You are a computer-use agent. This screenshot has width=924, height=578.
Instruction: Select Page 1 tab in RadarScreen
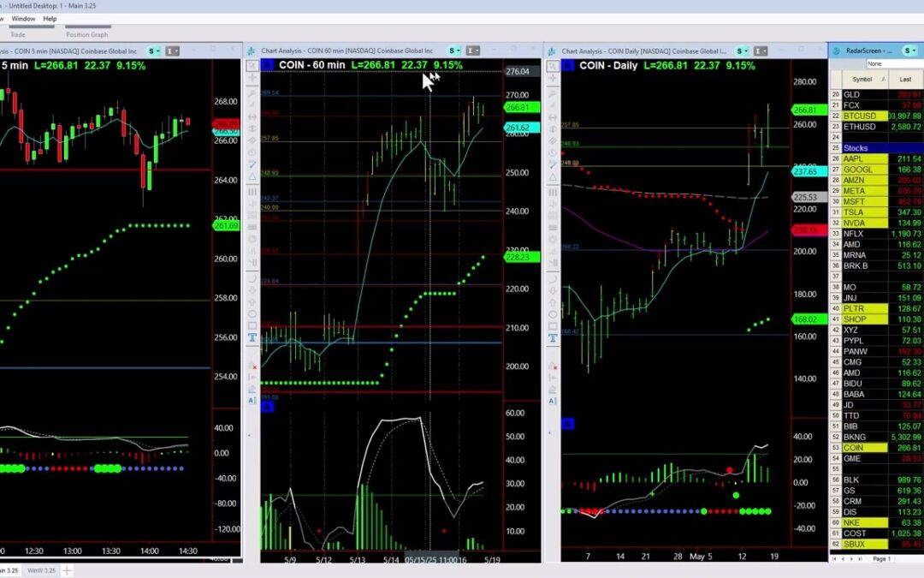[x=881, y=558]
